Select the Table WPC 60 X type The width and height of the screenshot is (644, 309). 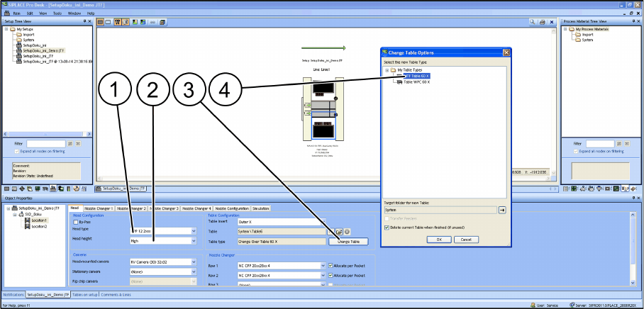[x=416, y=82]
